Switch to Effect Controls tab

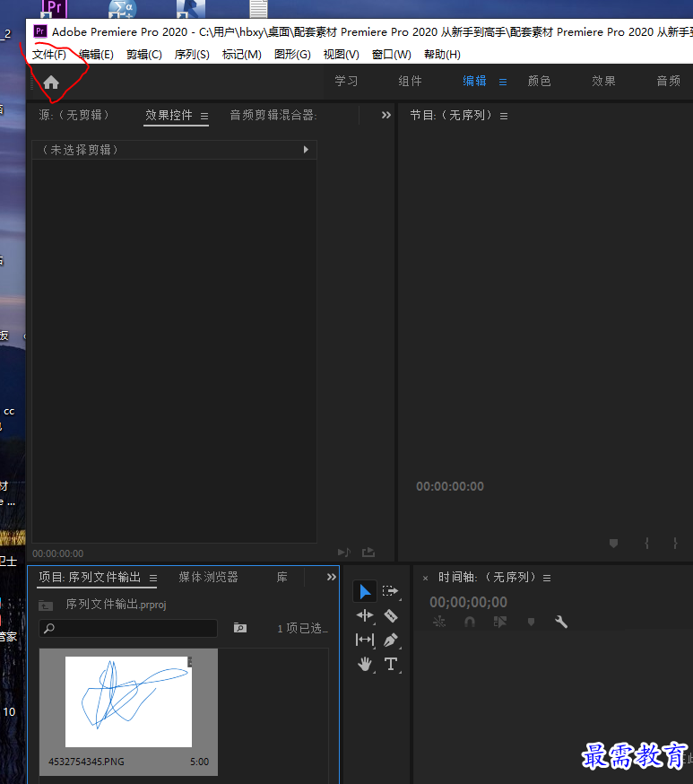click(169, 116)
